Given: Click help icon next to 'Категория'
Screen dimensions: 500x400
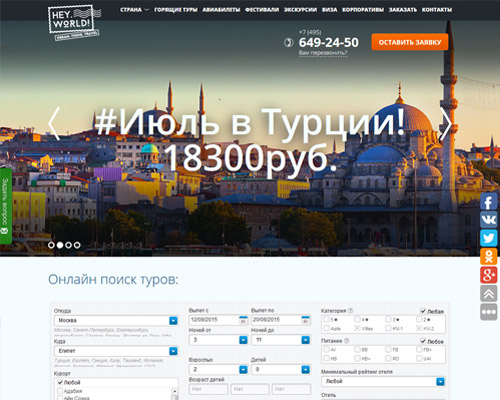Looking at the screenshot, I should (350, 311).
